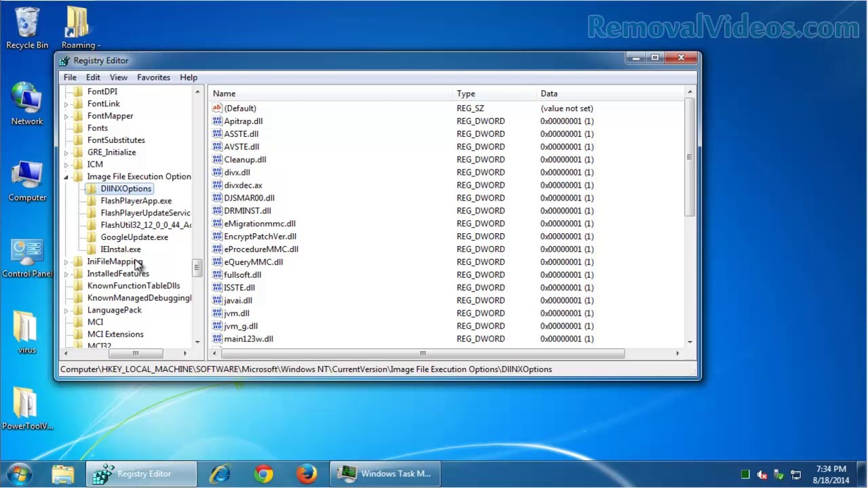Open the Recycle Bin desktop icon
This screenshot has height=488, width=868.
[x=27, y=23]
